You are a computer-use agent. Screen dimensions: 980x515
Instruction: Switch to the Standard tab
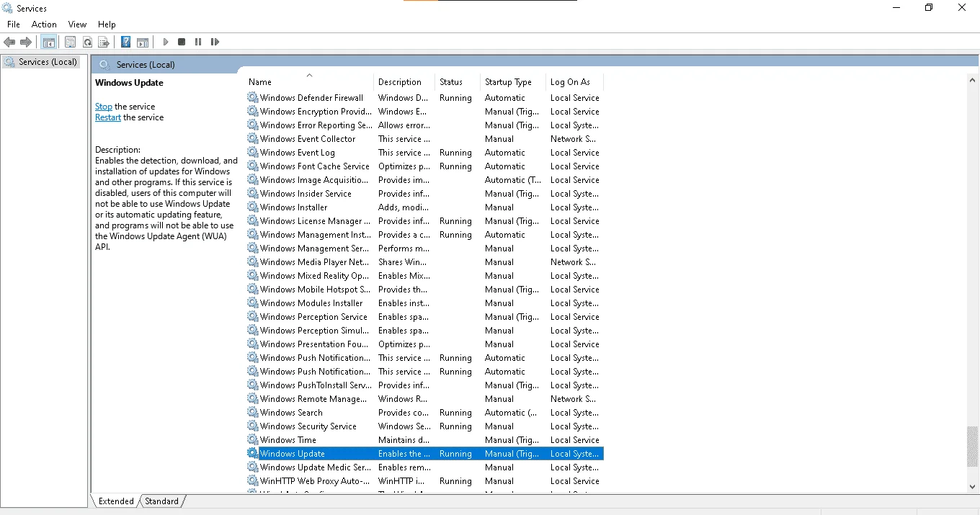tap(161, 501)
